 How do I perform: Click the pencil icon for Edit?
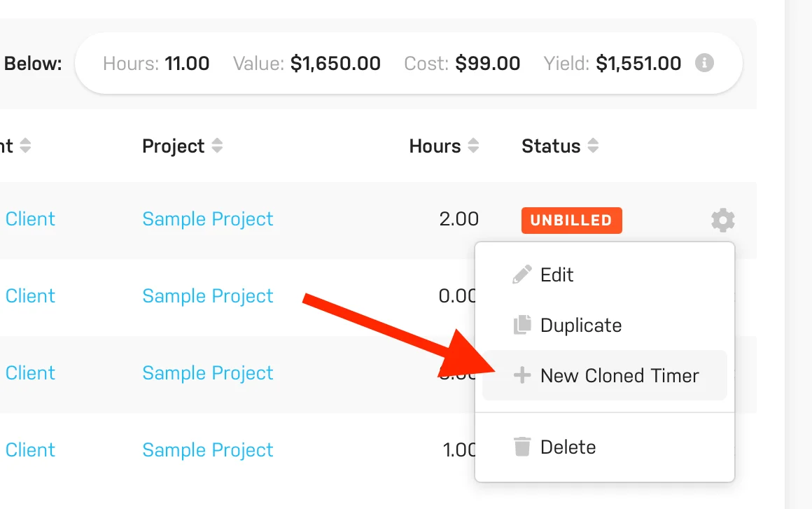pyautogui.click(x=522, y=274)
